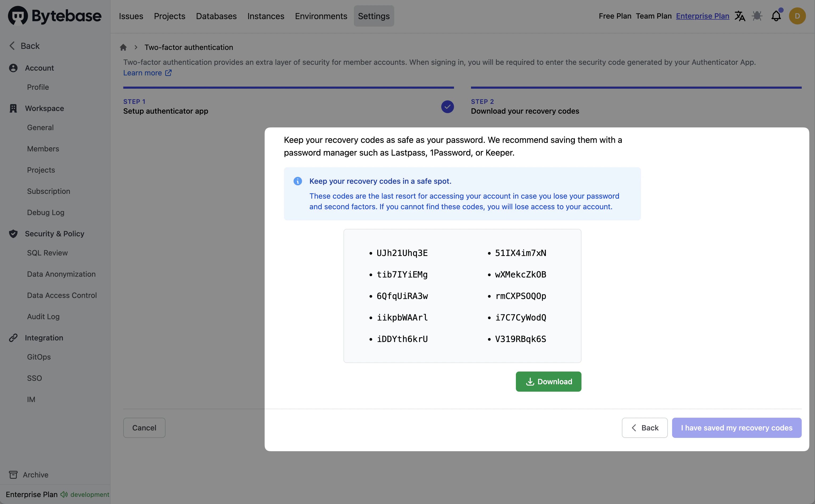Screen dimensions: 815x504
Task: Click the Step 1 completed checkmark
Action: (x=447, y=106)
